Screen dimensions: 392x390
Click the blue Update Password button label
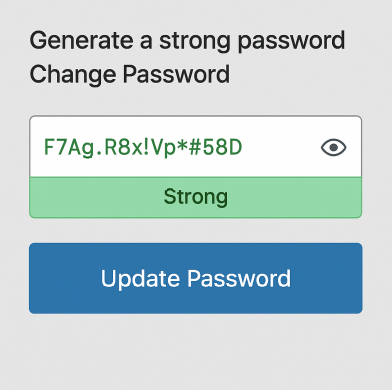coord(196,278)
